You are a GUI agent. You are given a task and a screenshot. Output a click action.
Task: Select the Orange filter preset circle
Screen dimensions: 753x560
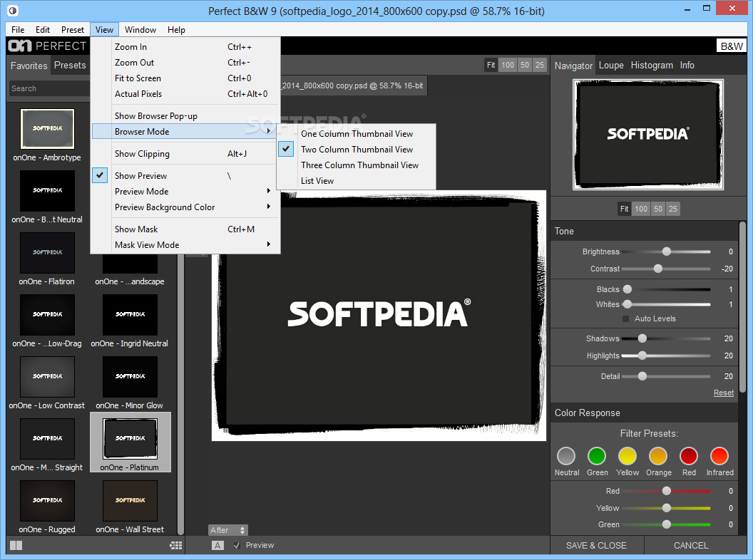tap(658, 456)
